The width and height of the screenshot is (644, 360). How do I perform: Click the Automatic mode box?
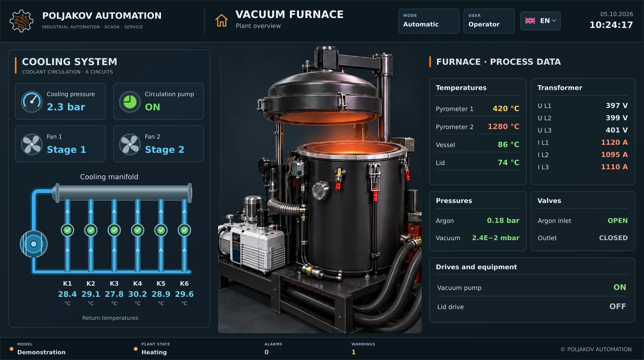[x=429, y=21]
